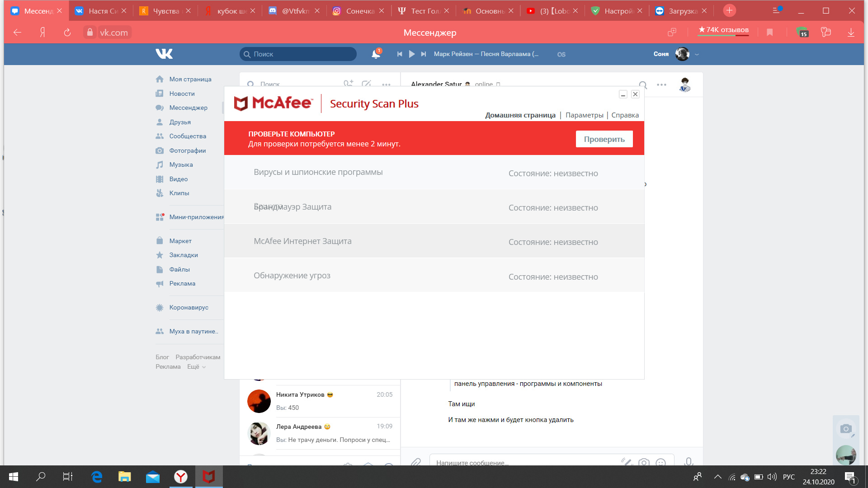The image size is (868, 488).
Task: Record voice message with microphone icon
Action: tap(688, 461)
